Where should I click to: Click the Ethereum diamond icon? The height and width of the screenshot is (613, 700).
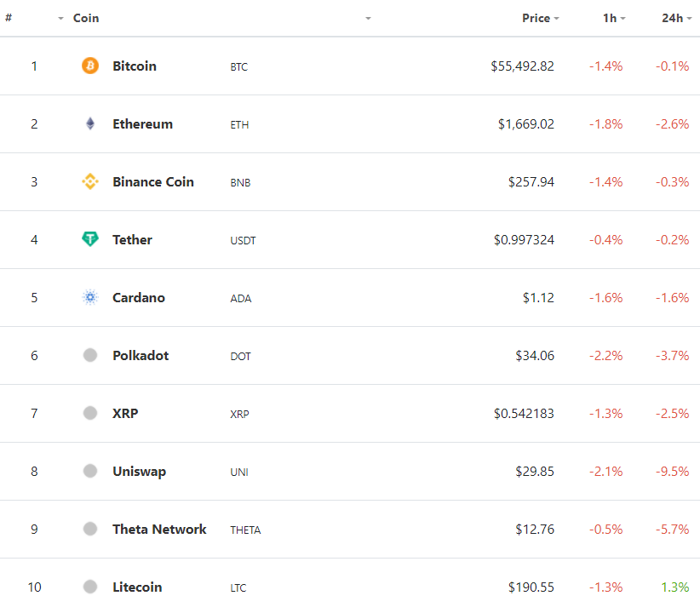click(x=90, y=123)
